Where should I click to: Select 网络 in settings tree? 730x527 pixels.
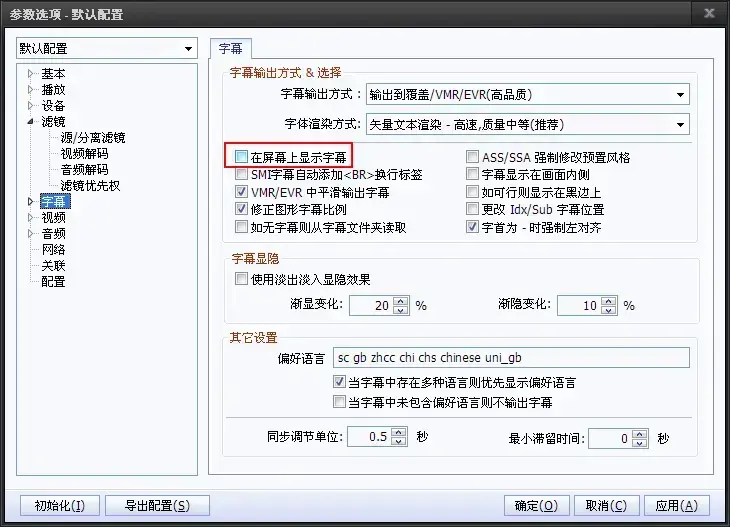pyautogui.click(x=53, y=250)
